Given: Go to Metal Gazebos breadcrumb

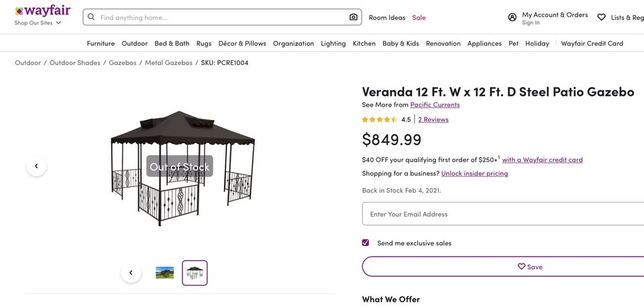Looking at the screenshot, I should [x=168, y=63].
